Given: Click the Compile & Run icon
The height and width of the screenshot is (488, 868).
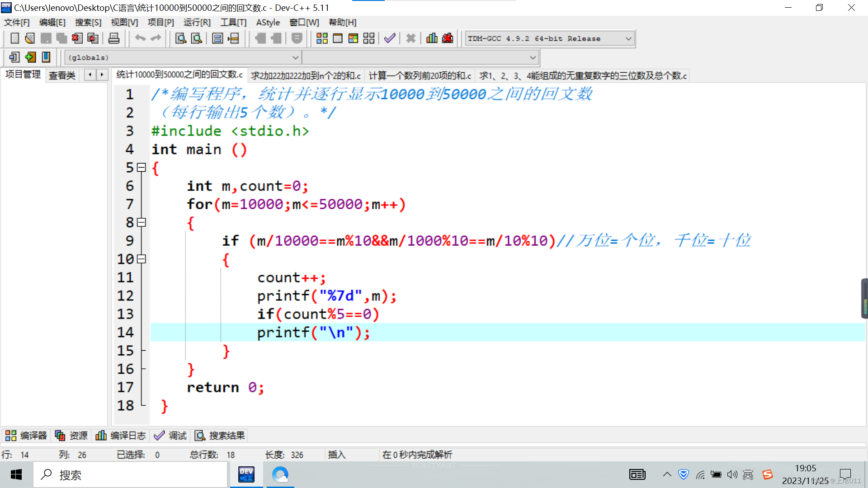Looking at the screenshot, I should tap(353, 38).
